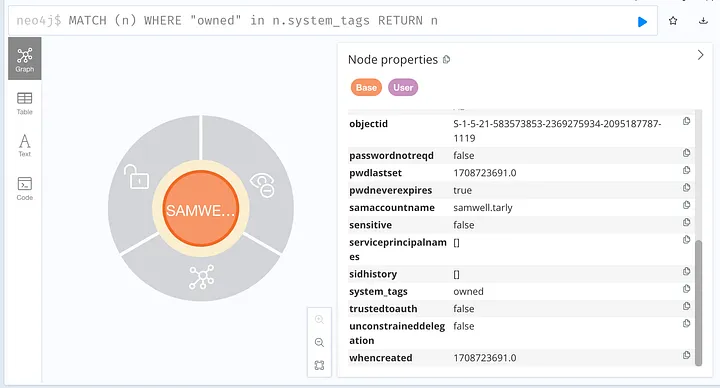Select the Graph view tab
720x388 pixels.
25,59
